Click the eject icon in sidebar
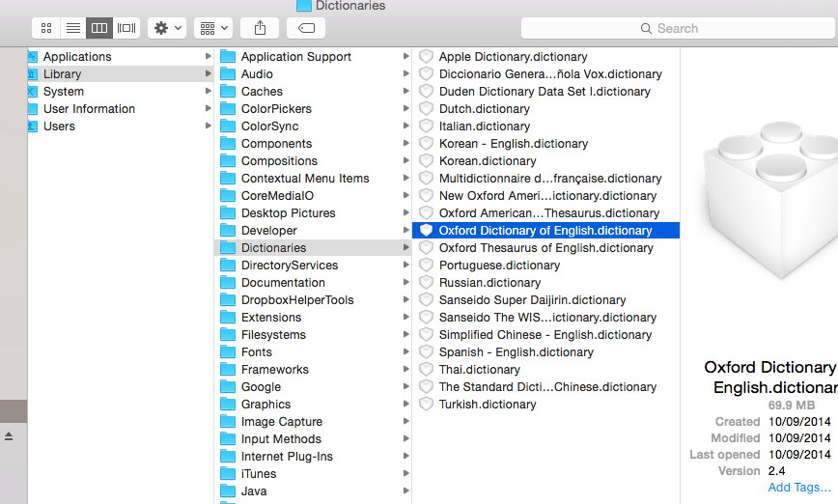 pos(9,436)
